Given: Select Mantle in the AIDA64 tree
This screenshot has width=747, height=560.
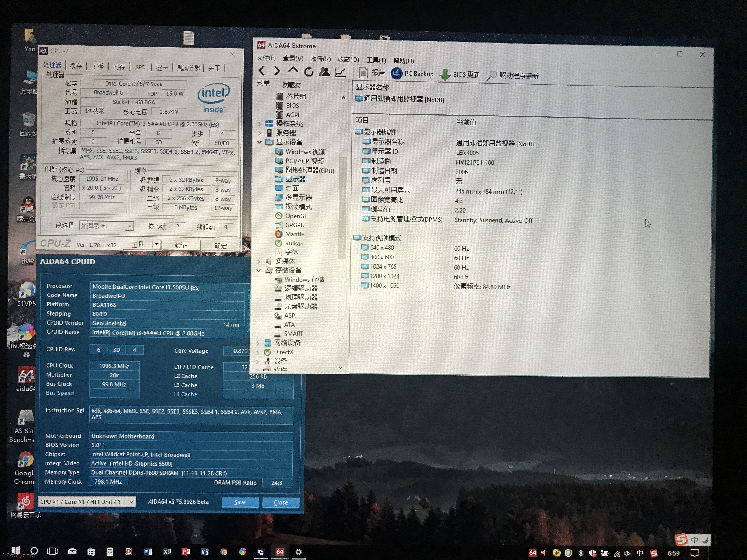Looking at the screenshot, I should click(x=289, y=234).
